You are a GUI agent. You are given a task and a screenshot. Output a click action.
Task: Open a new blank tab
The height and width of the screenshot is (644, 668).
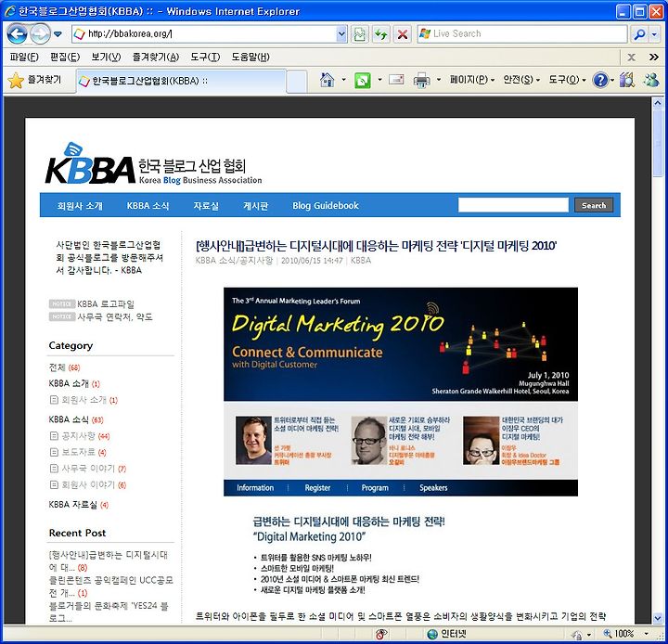click(x=297, y=82)
